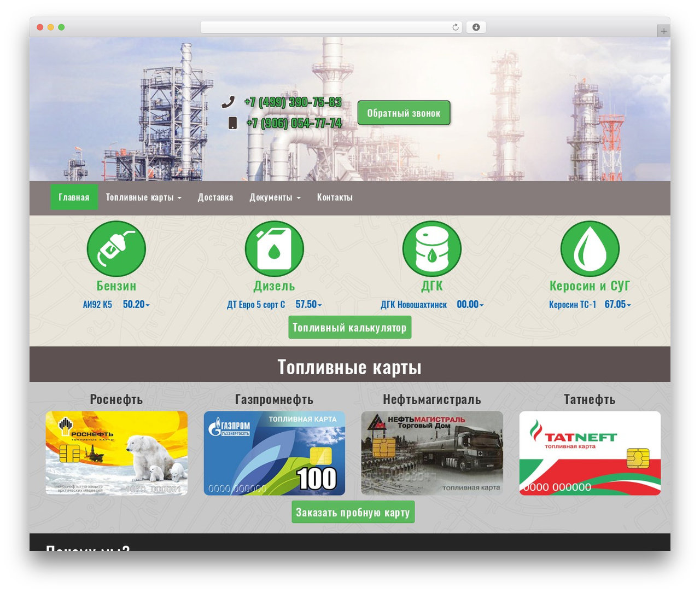Open the browser downloads button
Viewport: 700px width, 593px height.
pyautogui.click(x=476, y=27)
